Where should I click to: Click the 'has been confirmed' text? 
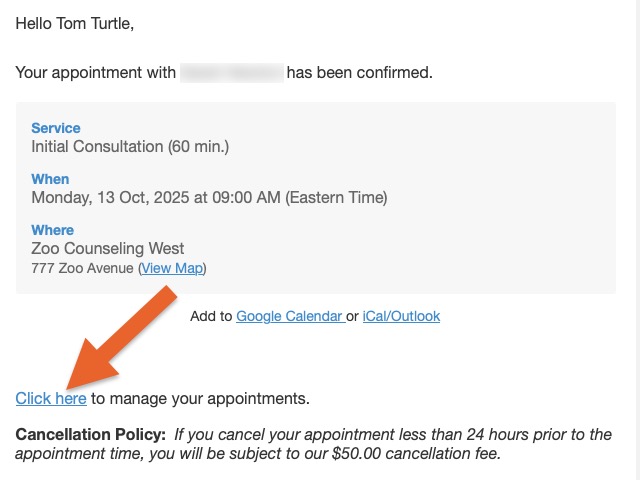pos(360,73)
